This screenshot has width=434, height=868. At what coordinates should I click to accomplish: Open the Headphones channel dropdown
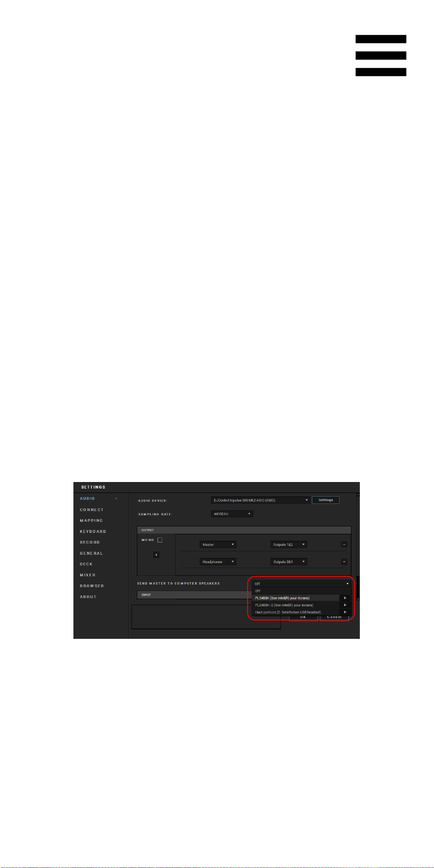[218, 562]
